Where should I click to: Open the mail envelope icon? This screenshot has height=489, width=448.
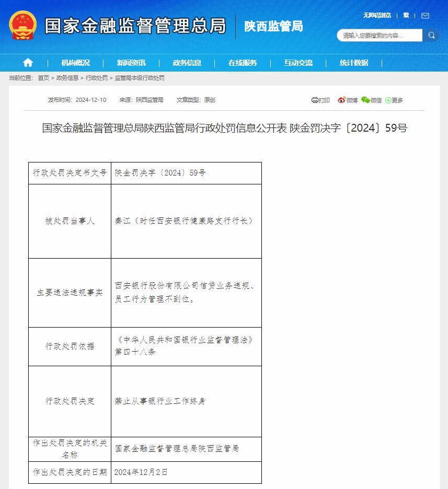(x=425, y=16)
